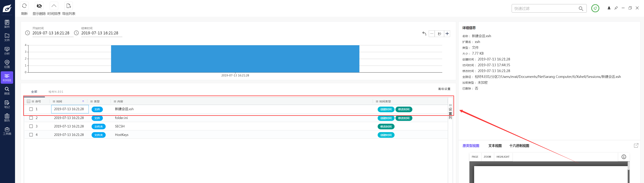Screen dimensions: 644x183
Task: Click 创建时间 tag in HostKeys row
Action: pyautogui.click(x=386, y=135)
